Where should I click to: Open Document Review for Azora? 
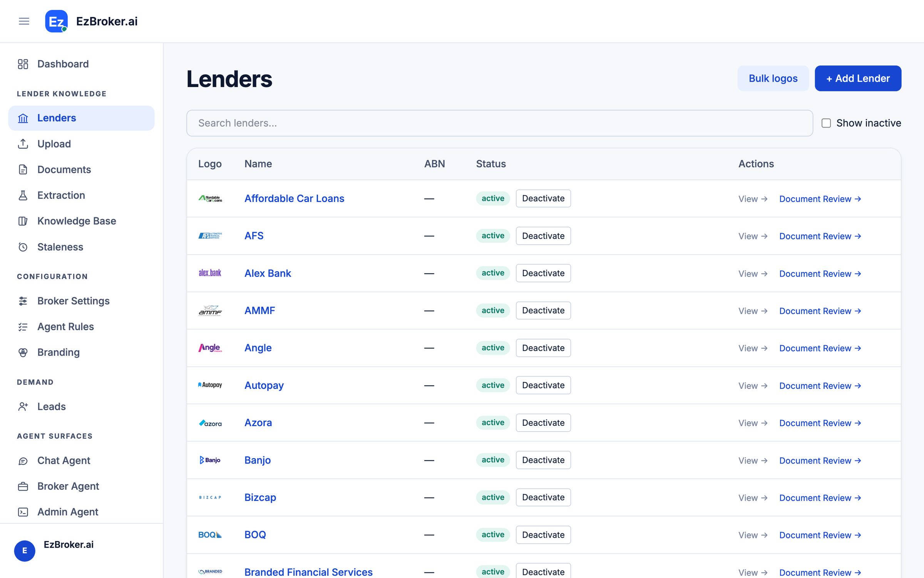point(820,423)
